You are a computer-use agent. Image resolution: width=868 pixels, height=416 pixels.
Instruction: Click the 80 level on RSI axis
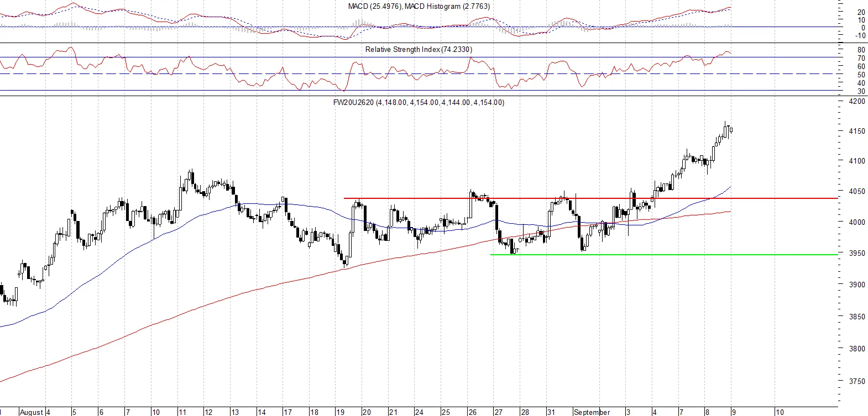pyautogui.click(x=861, y=50)
